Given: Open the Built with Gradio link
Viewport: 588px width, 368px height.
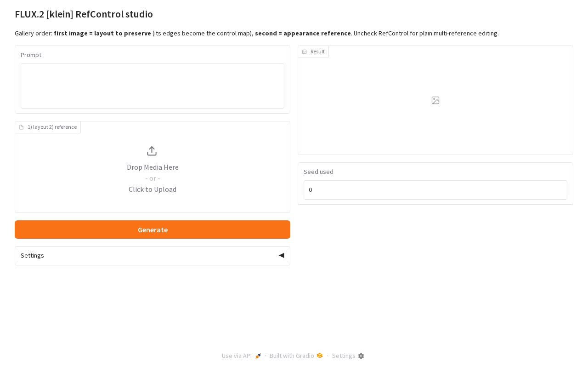Looking at the screenshot, I should click(x=296, y=356).
